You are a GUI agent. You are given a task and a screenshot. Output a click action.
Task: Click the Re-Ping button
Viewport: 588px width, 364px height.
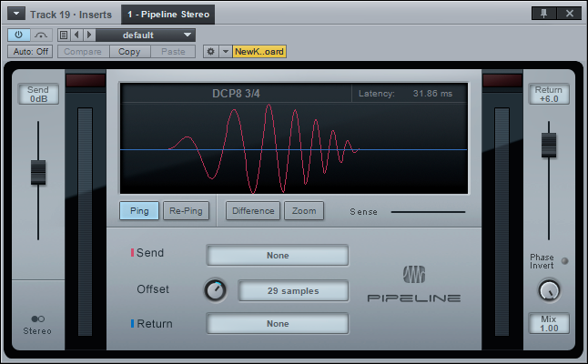point(186,211)
